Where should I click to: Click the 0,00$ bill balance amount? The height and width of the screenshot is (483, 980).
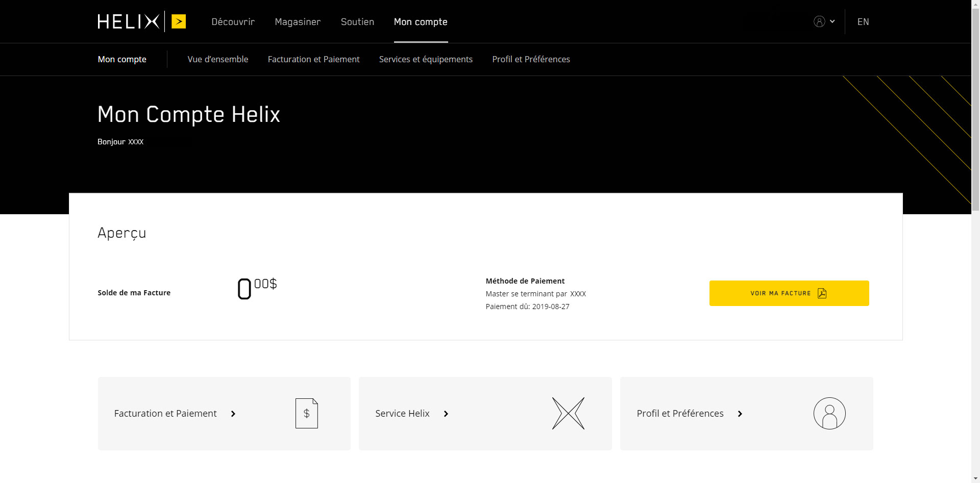coord(257,289)
